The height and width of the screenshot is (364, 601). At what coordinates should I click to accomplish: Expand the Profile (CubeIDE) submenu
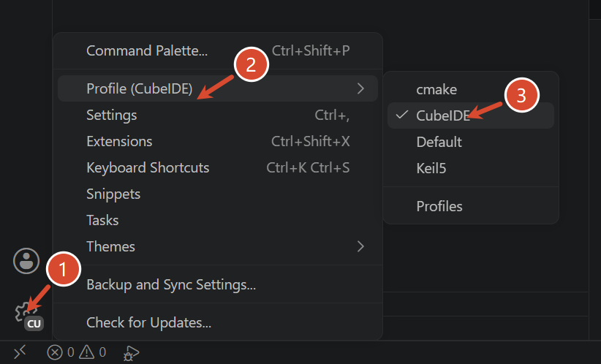218,88
